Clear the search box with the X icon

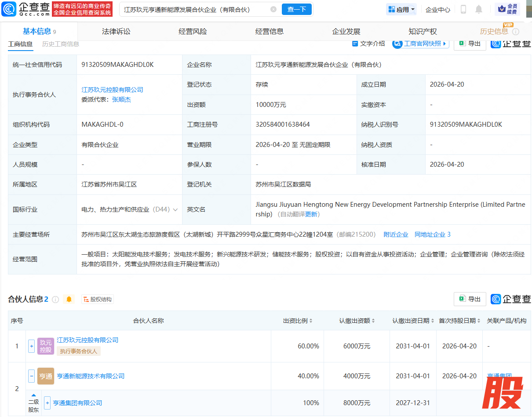coord(273,9)
